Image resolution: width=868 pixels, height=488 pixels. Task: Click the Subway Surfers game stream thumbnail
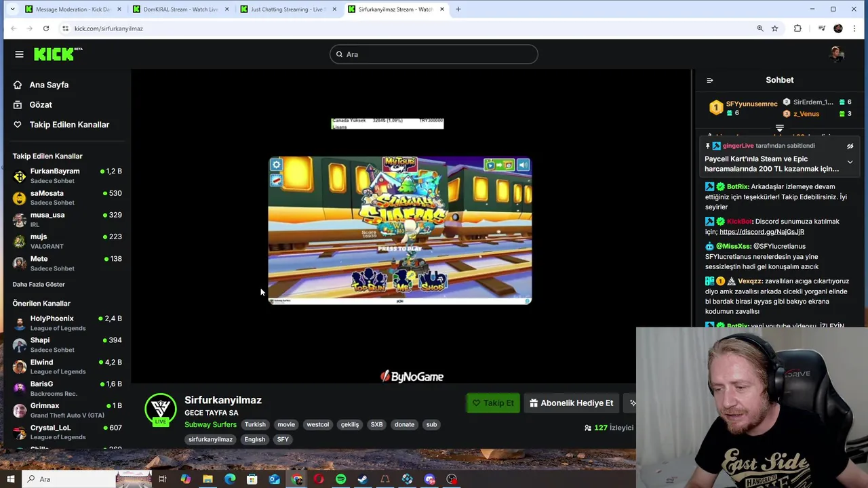pos(400,230)
